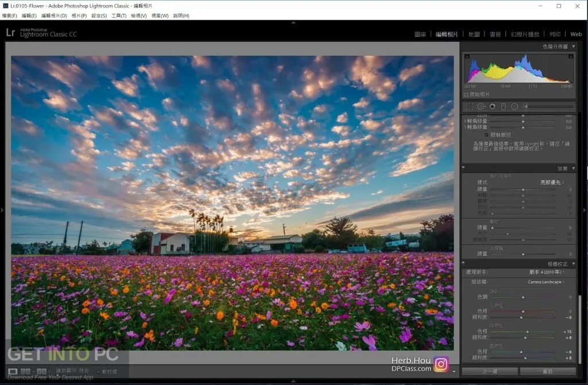
Task: Click the flower field photo preview
Action: coord(232,203)
